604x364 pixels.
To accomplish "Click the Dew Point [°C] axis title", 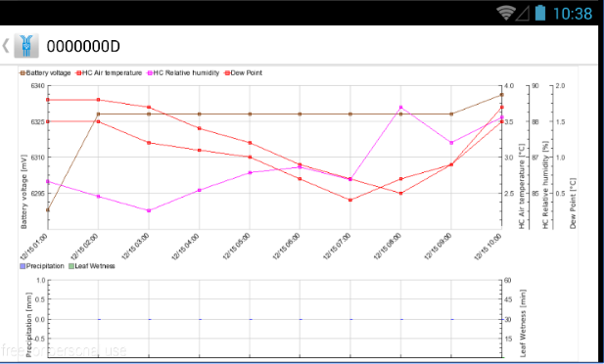I will coord(573,203).
